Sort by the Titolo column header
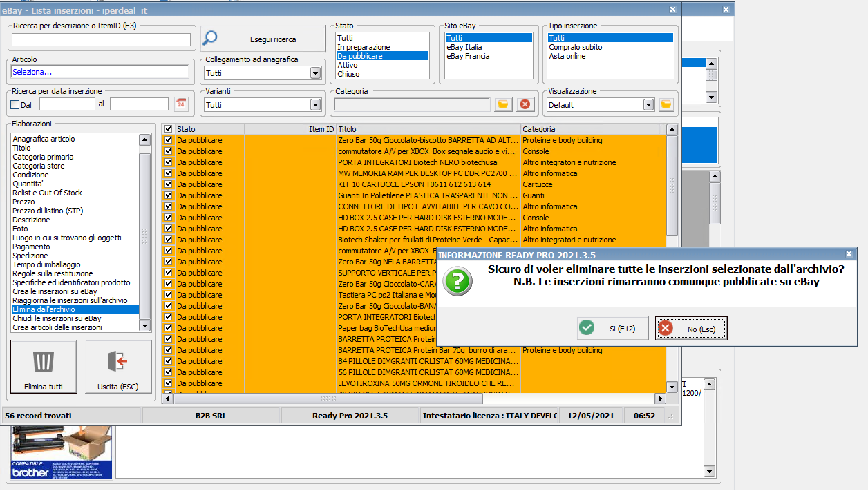 (x=428, y=129)
